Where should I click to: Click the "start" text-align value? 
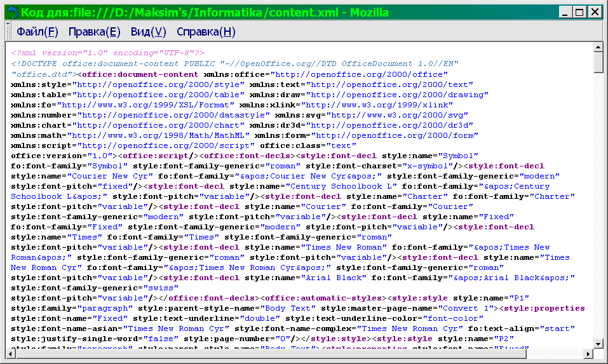[557, 328]
